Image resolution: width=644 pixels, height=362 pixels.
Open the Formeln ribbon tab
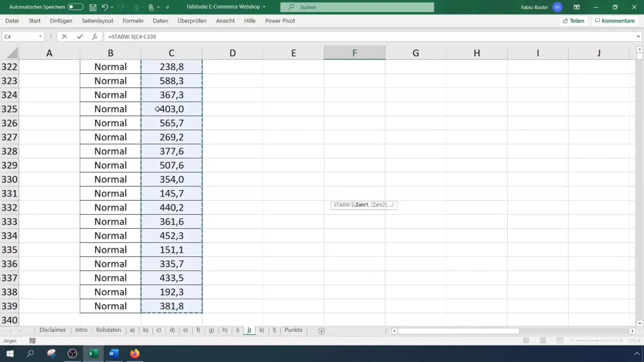(133, 21)
